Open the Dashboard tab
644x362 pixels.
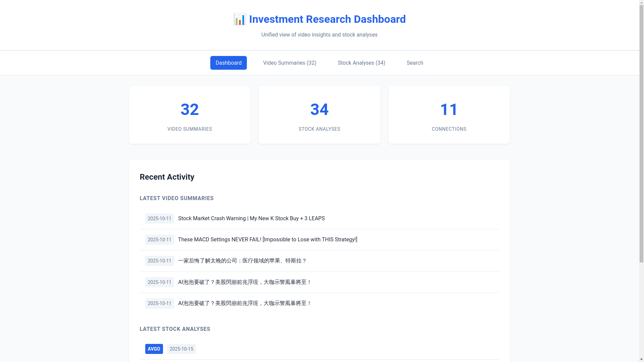coord(228,63)
